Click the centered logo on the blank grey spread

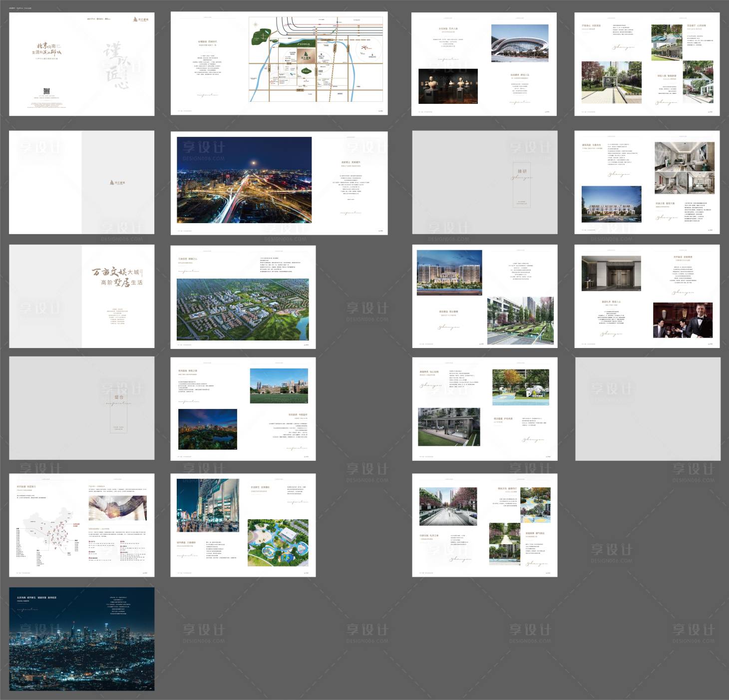pyautogui.click(x=118, y=183)
